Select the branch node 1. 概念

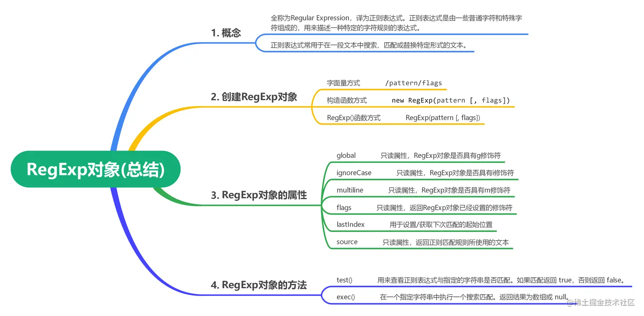pyautogui.click(x=226, y=33)
